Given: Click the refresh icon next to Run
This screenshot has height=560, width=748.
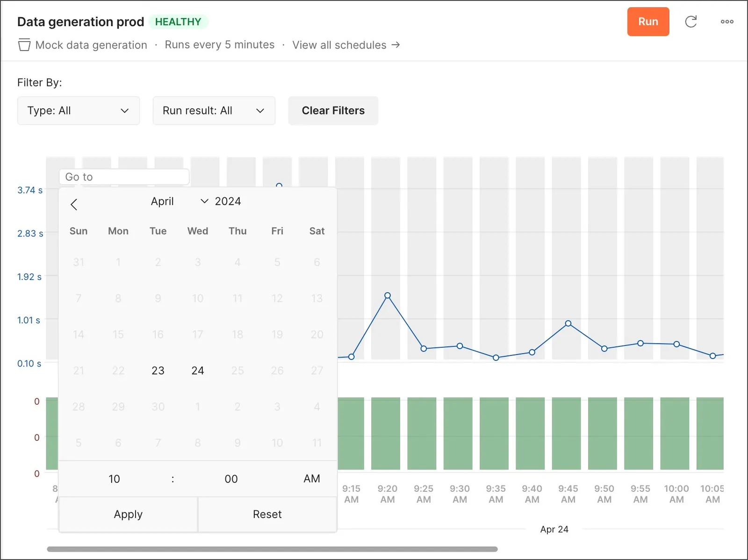Looking at the screenshot, I should point(690,22).
